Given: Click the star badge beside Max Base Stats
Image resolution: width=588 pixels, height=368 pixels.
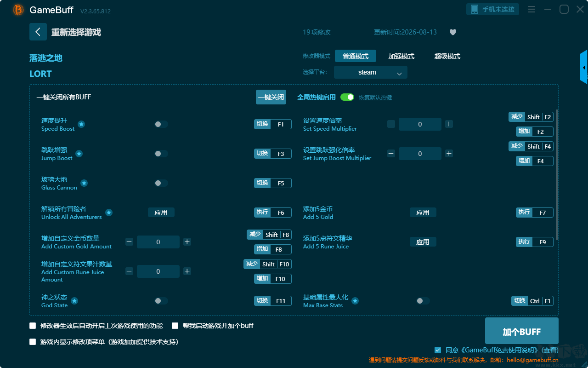Looking at the screenshot, I should tap(355, 301).
